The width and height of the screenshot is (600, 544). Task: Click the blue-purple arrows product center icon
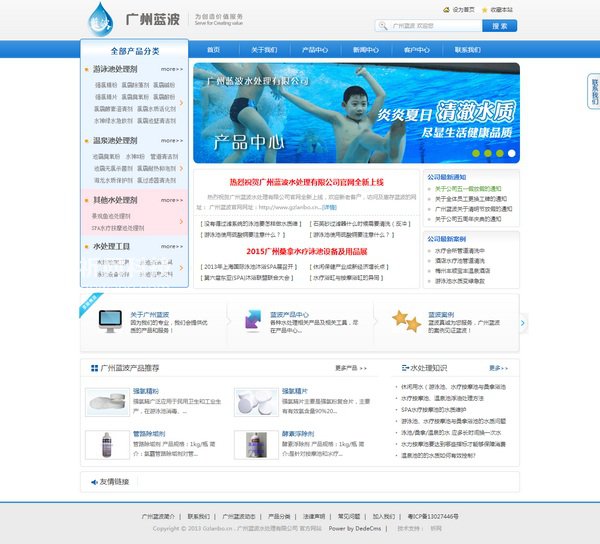[253, 320]
